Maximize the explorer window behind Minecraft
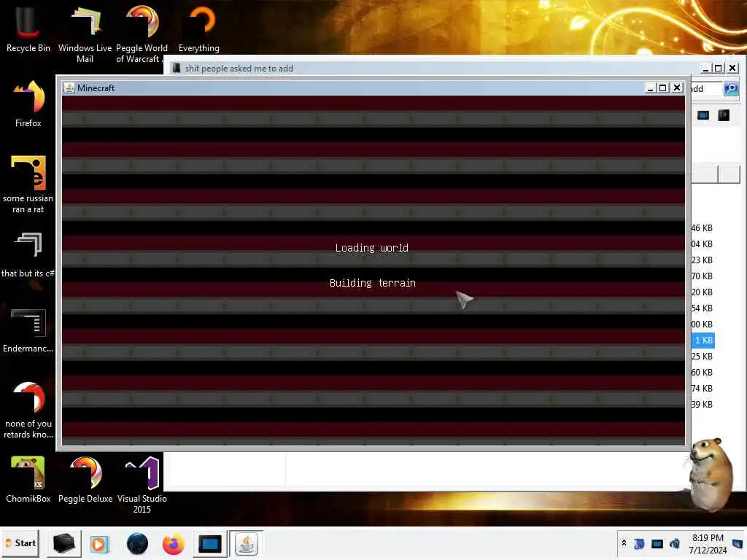Viewport: 747px width, 560px height. [x=719, y=68]
